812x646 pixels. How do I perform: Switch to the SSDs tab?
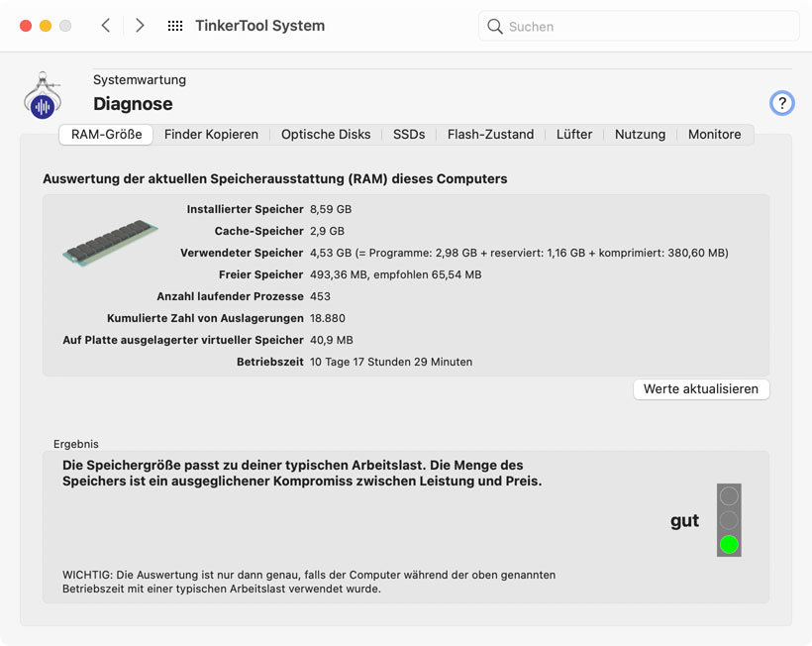(x=409, y=135)
